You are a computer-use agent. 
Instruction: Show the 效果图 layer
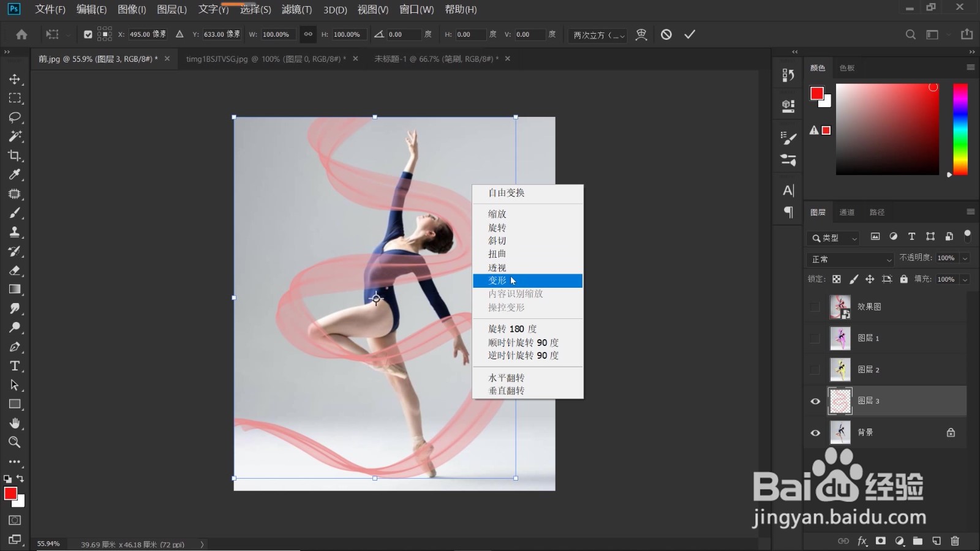pyautogui.click(x=815, y=307)
